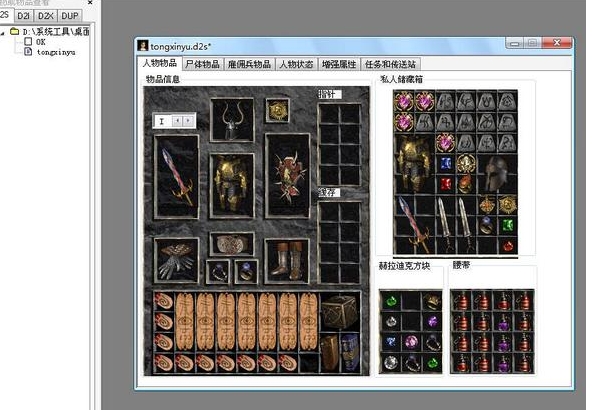Select the colorful sword in private stash
The height and width of the screenshot is (410, 594).
414,224
